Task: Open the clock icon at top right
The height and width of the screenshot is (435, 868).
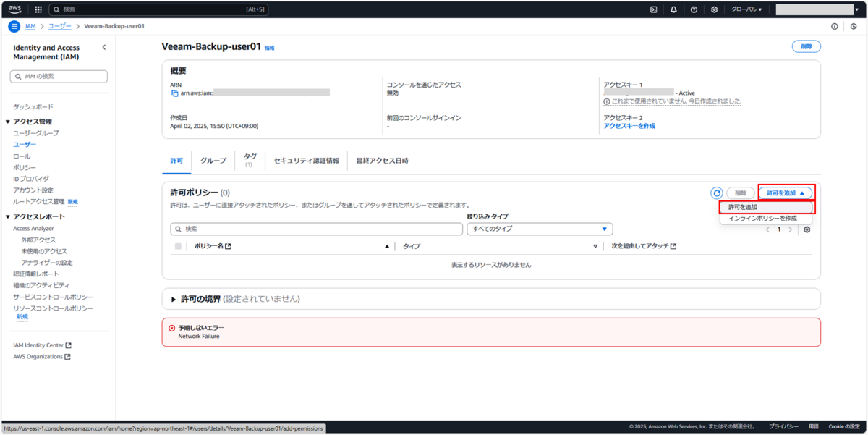Action: point(854,26)
